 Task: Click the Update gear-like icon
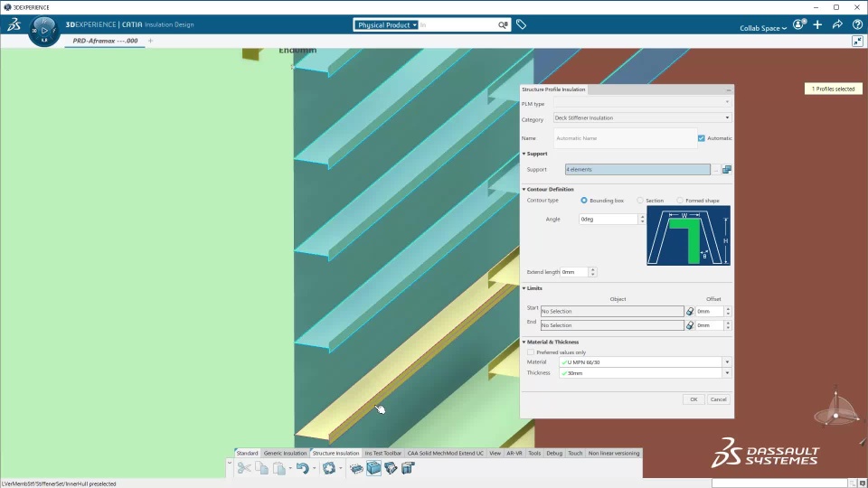point(329,468)
